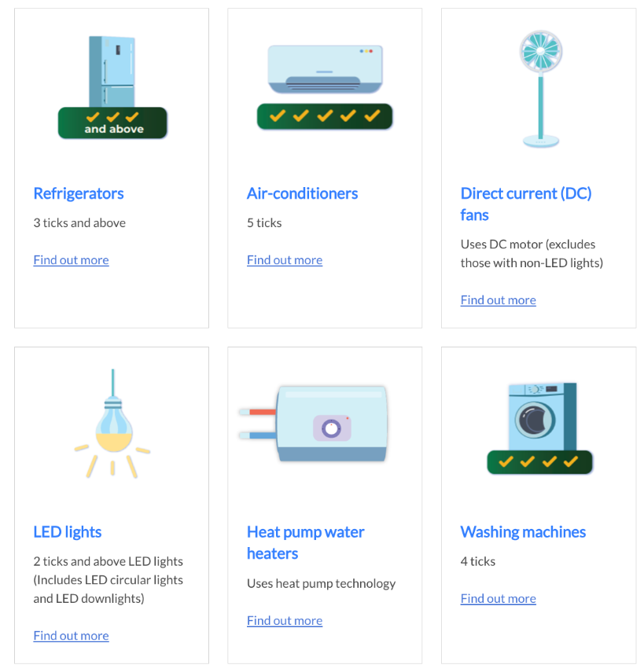Click the LED light bulb illustration
Viewport: 644px width, 672px height.
coord(112,424)
